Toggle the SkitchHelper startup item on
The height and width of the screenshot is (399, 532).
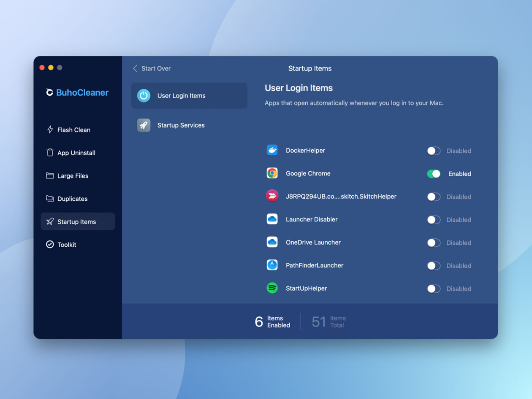[433, 197]
